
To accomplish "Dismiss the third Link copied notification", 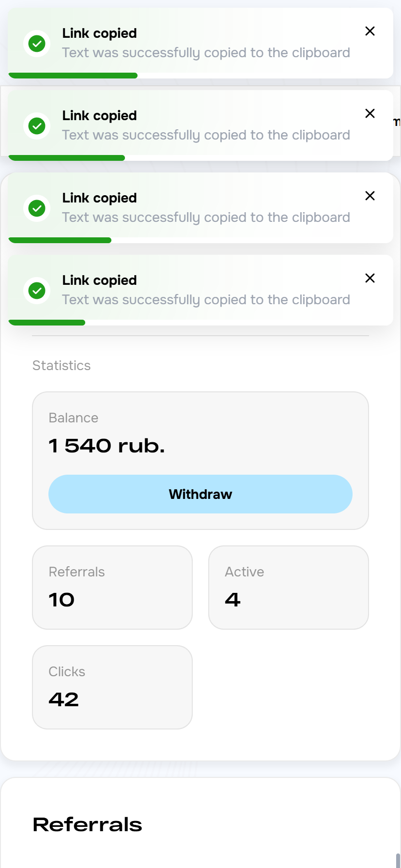I will point(370,196).
